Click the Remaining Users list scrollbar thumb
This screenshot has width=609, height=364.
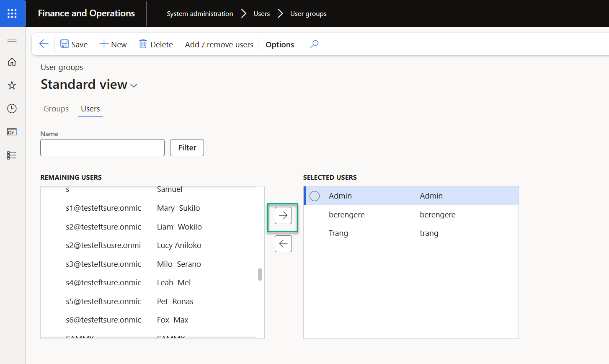tap(260, 274)
